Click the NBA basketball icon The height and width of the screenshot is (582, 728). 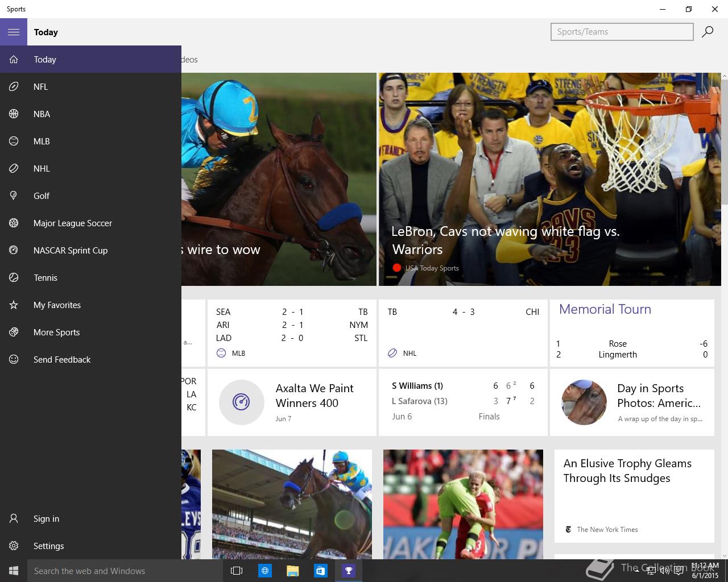tap(14, 114)
